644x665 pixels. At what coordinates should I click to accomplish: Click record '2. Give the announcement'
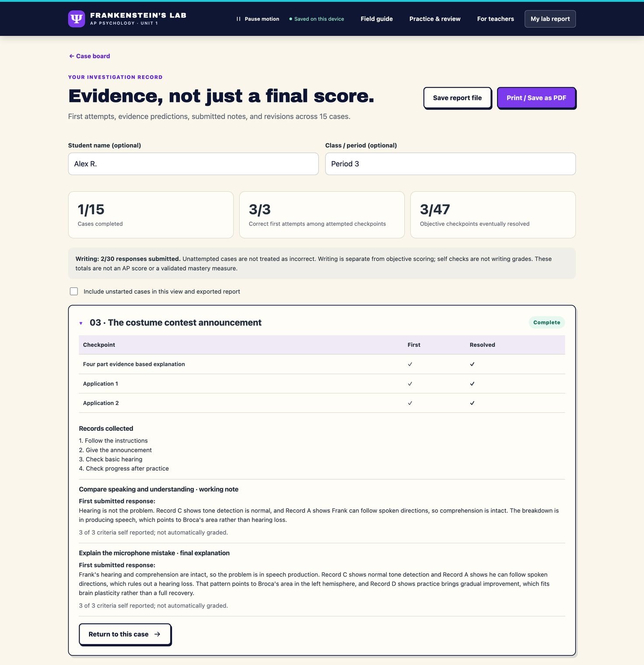click(115, 450)
